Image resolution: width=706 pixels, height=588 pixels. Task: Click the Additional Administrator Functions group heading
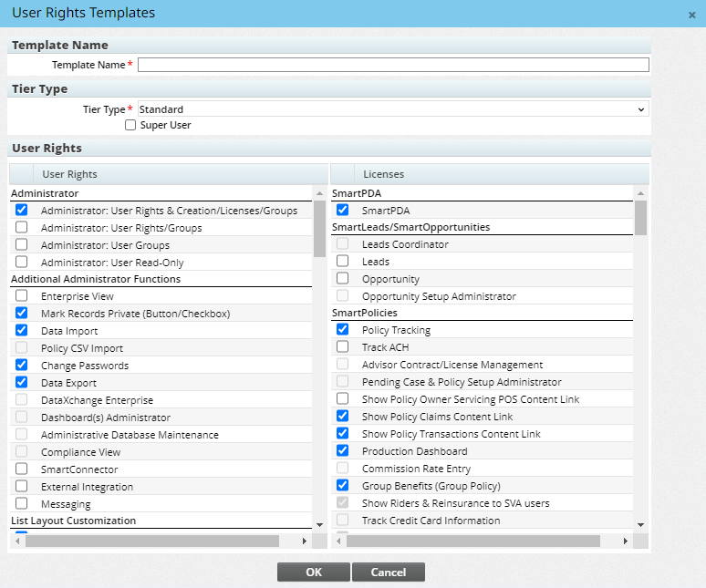96,279
